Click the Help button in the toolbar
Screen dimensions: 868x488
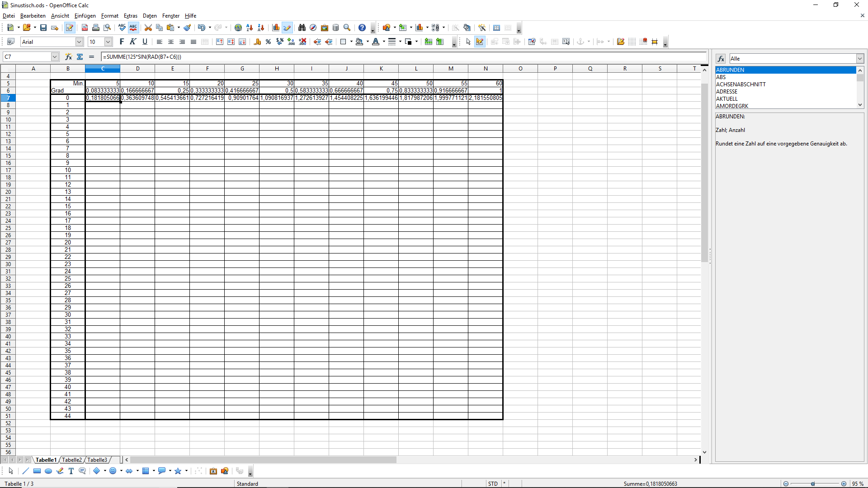coord(362,28)
